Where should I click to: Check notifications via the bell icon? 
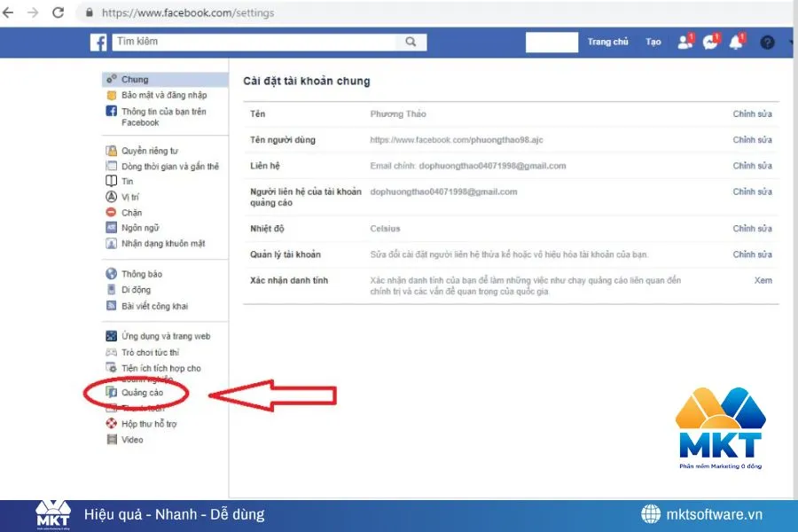(x=737, y=42)
